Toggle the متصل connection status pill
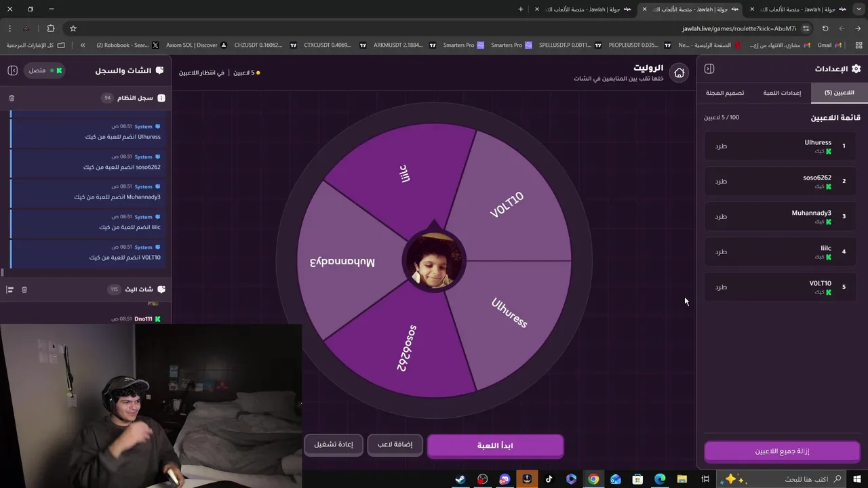This screenshot has width=868, height=488. coord(45,70)
